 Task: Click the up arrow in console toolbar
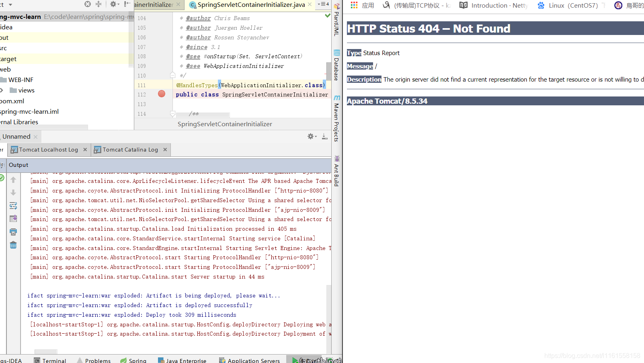pyautogui.click(x=13, y=180)
